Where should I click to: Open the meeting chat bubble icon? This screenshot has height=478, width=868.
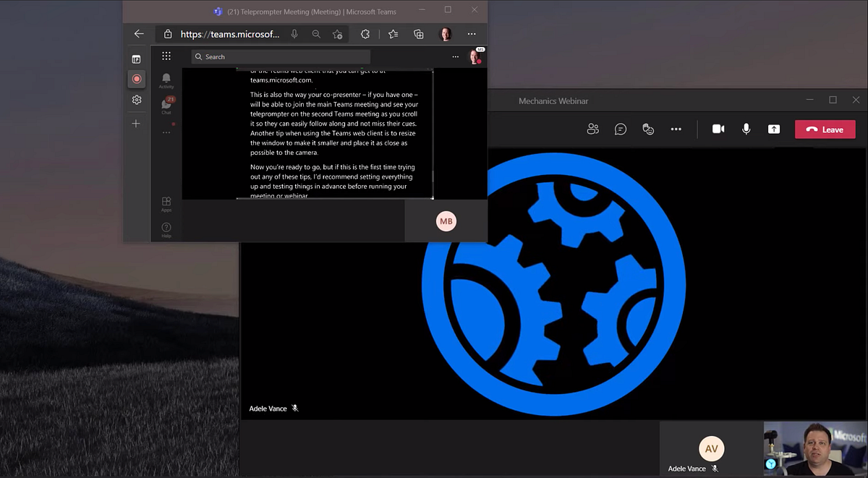click(x=620, y=129)
